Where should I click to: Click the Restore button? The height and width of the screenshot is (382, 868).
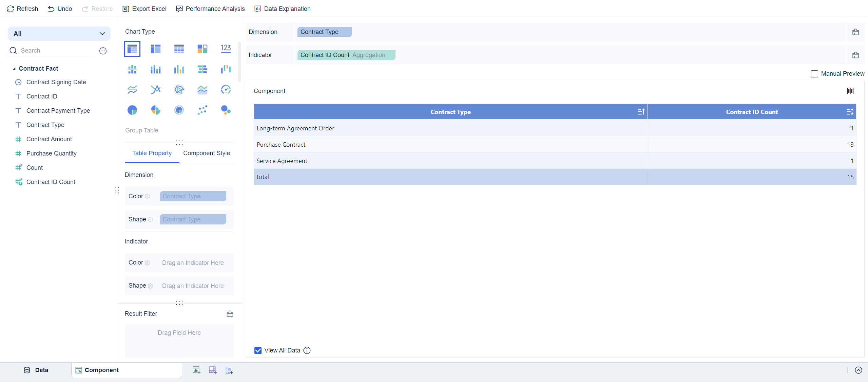[x=97, y=9]
